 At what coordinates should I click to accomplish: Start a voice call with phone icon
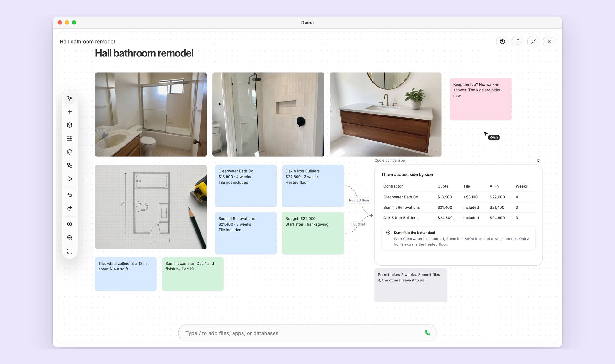428,333
